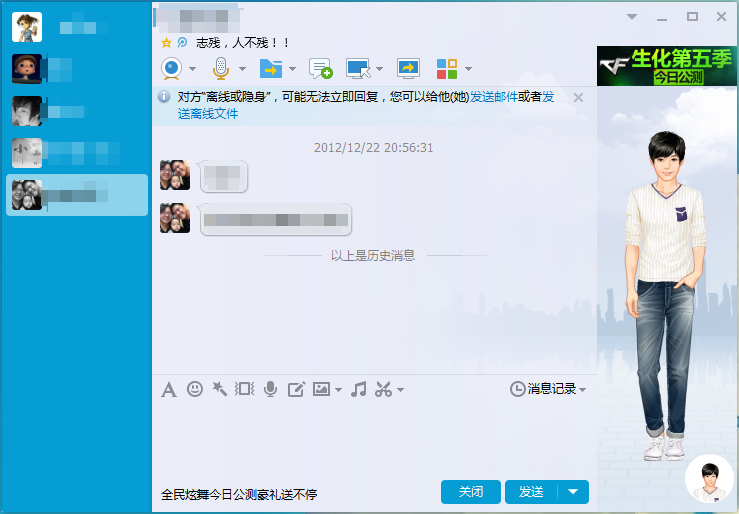Select the first cartoon-avatar contact tab
The image size is (739, 514).
pos(77,27)
